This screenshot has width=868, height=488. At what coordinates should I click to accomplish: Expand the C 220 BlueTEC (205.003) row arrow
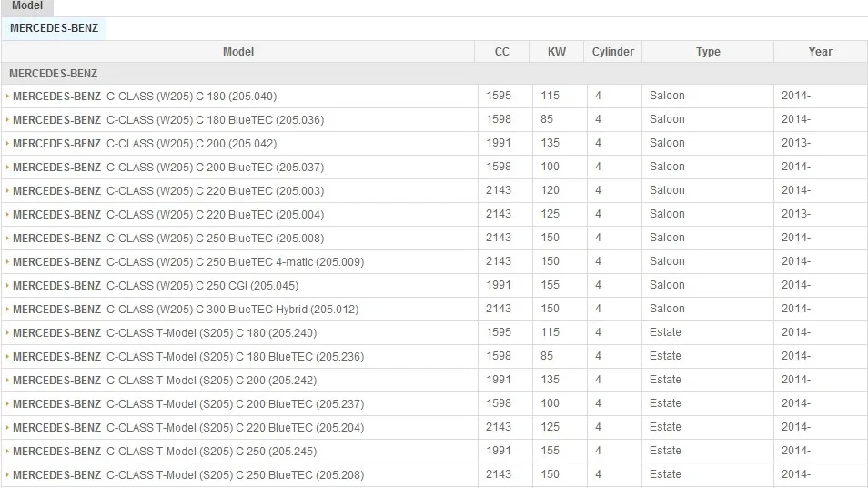pos(7,190)
